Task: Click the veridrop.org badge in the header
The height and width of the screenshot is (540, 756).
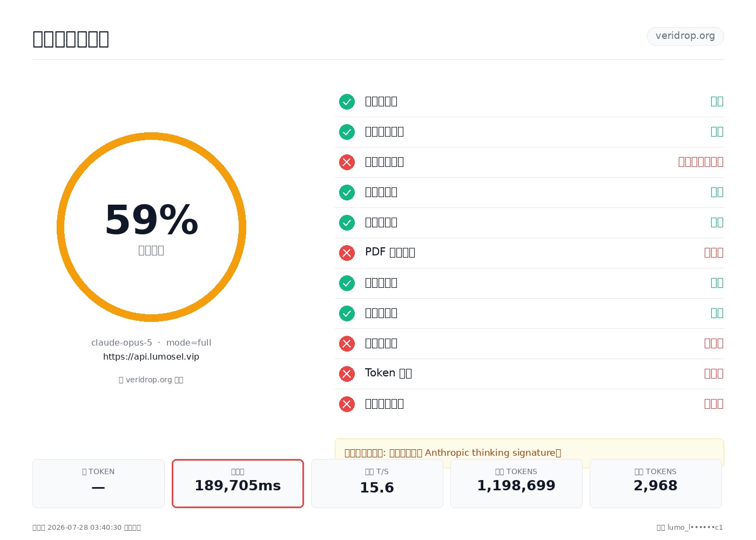Action: pos(685,36)
